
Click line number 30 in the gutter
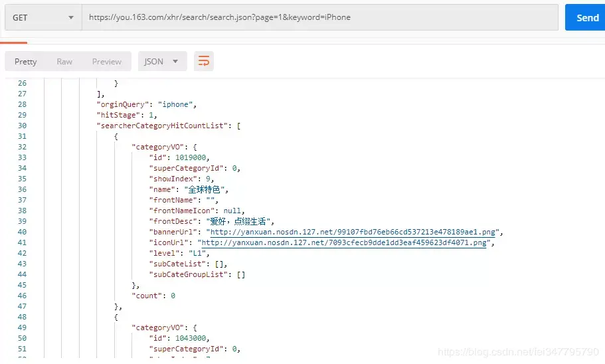click(x=23, y=126)
